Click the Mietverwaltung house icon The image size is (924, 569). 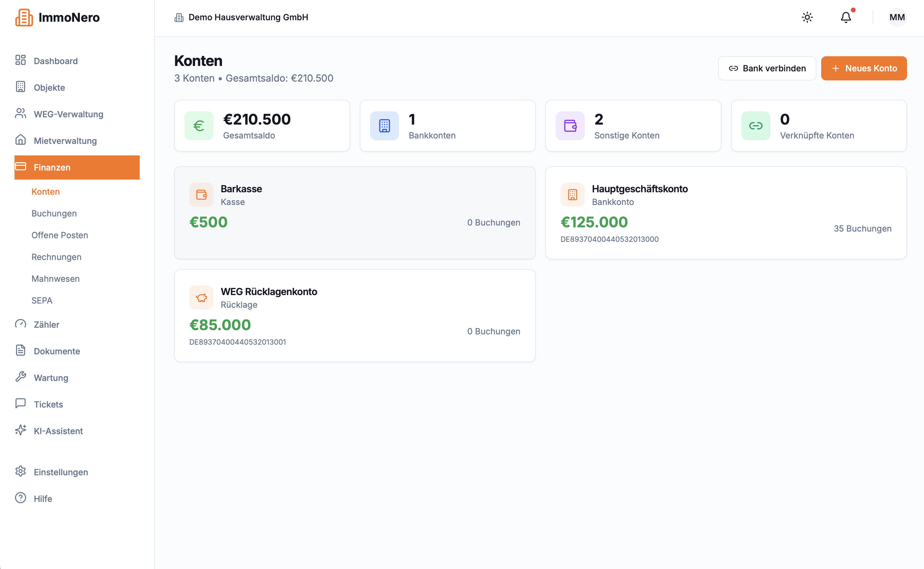click(21, 140)
